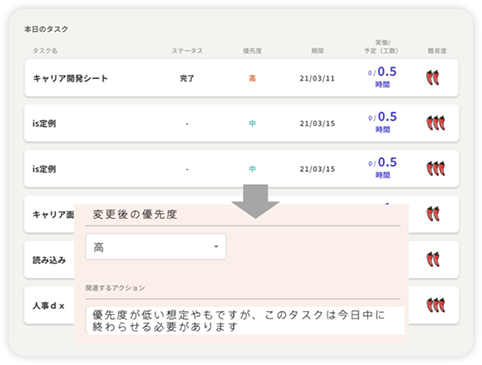Click the 関連するアクション text field

245,321
